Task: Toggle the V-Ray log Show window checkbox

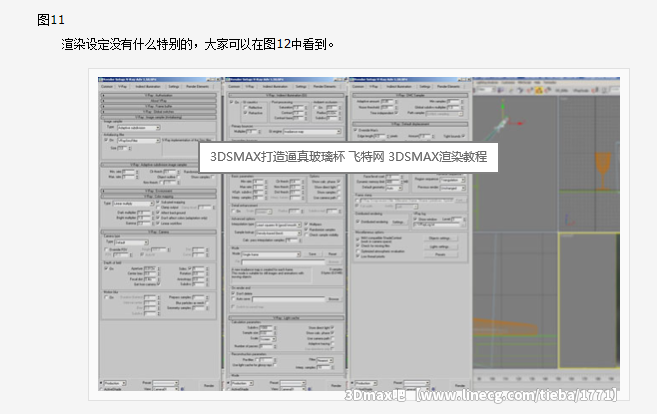Action: pyautogui.click(x=416, y=219)
